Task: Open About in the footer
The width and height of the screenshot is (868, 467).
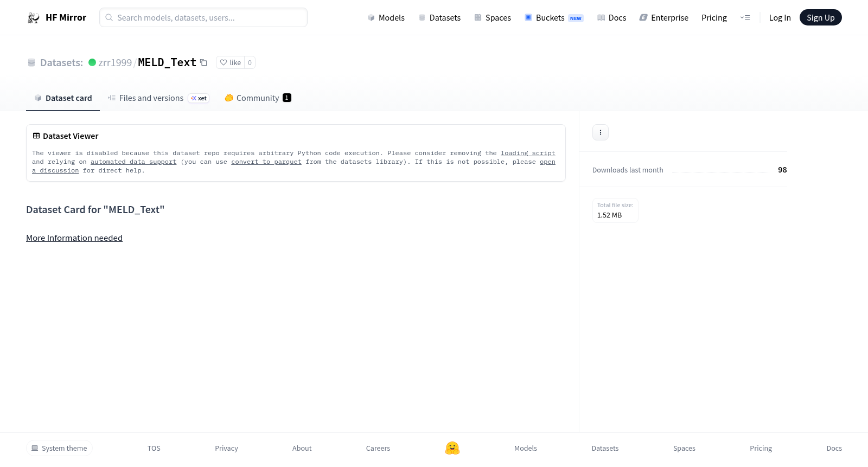Action: 302,448
